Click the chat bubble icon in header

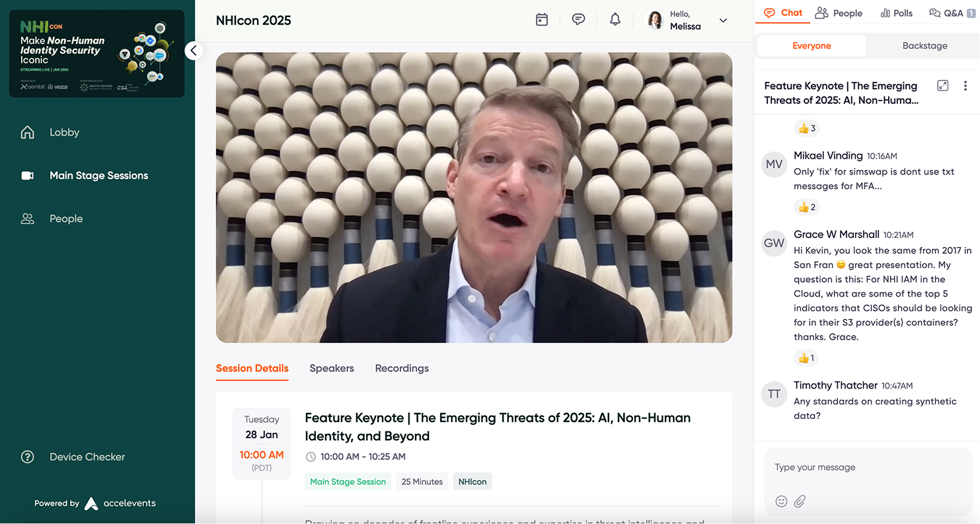pyautogui.click(x=578, y=20)
